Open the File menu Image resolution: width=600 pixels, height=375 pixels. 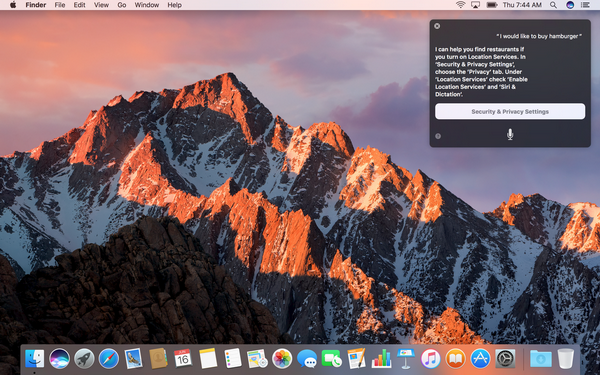[60, 5]
